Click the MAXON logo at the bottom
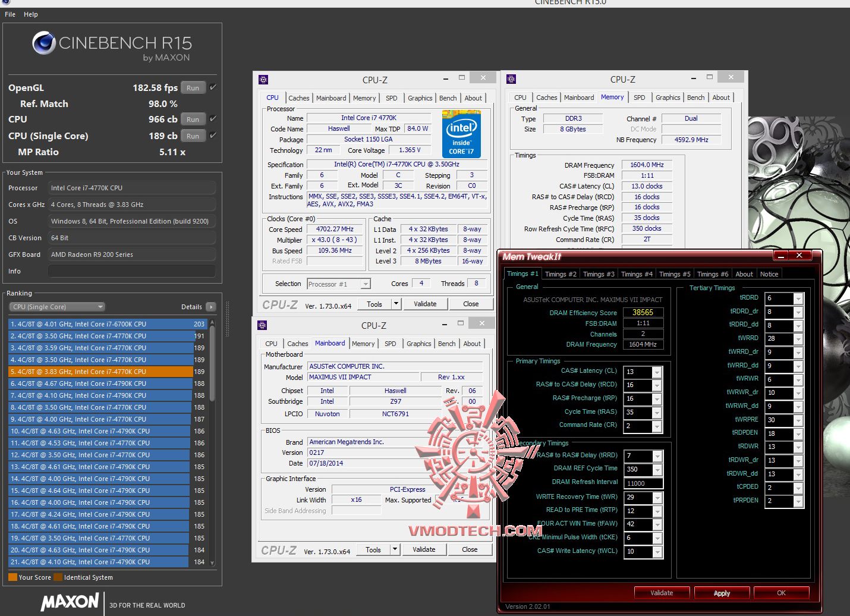850x616 pixels. (70, 602)
